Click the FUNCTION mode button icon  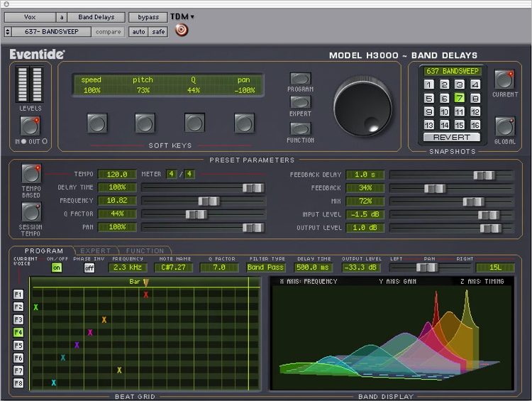click(x=300, y=128)
